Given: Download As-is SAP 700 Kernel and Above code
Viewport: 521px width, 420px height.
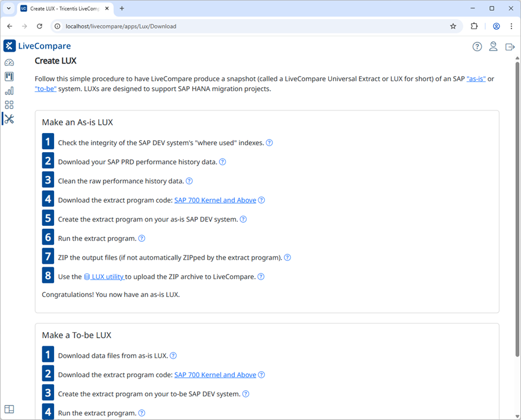Looking at the screenshot, I should 215,200.
